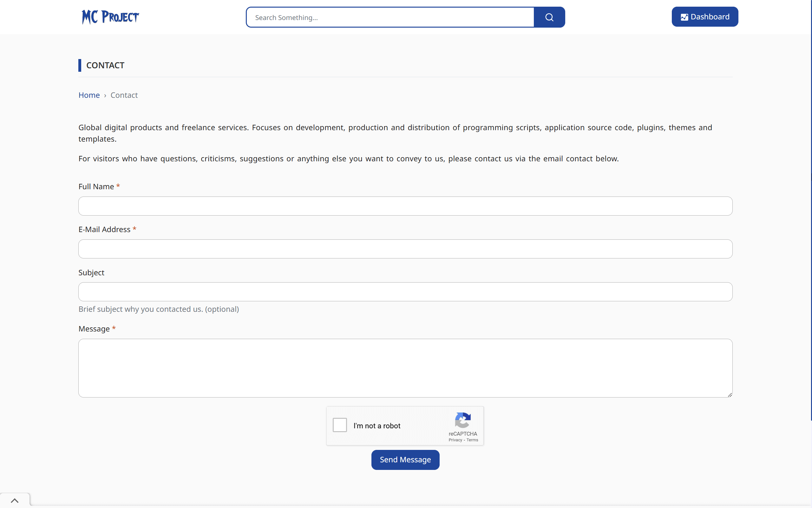Viewport: 812px width, 508px height.
Task: Click the scroll-to-top chevron icon
Action: [x=15, y=501]
